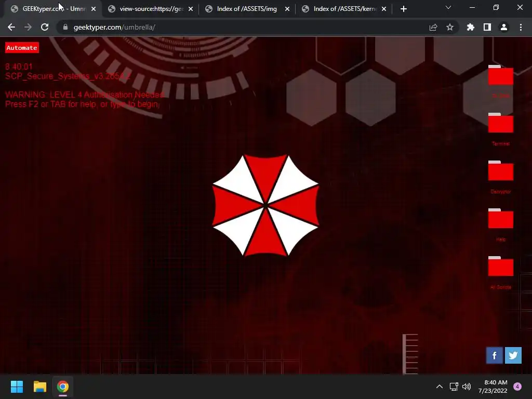The image size is (532, 399).
Task: Click the Twitter share icon
Action: click(513, 355)
